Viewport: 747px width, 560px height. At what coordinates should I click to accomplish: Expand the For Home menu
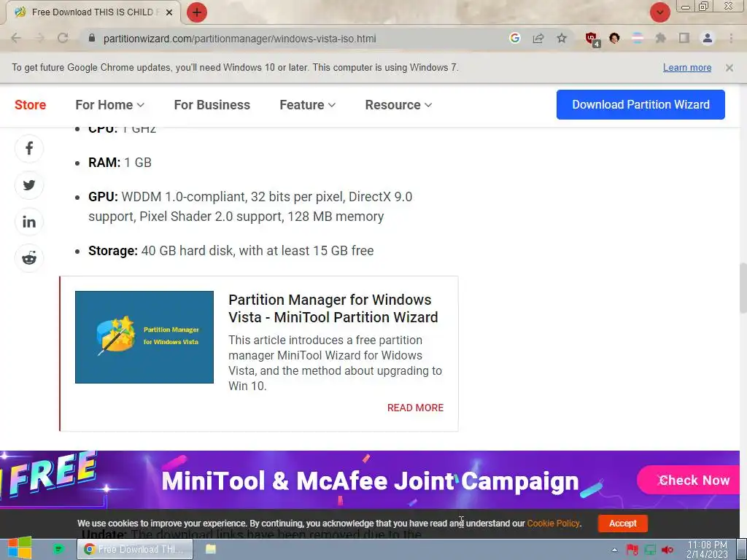(x=109, y=105)
